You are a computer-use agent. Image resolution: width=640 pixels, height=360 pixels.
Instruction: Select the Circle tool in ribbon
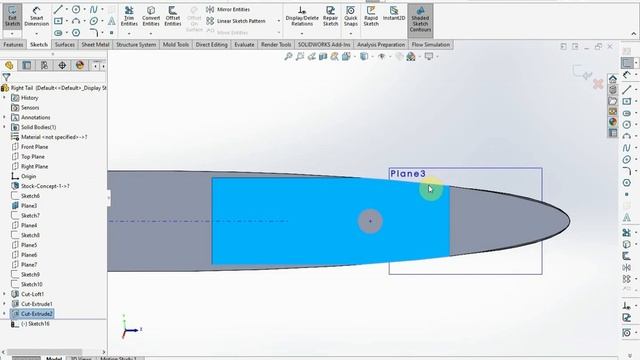[76, 9]
